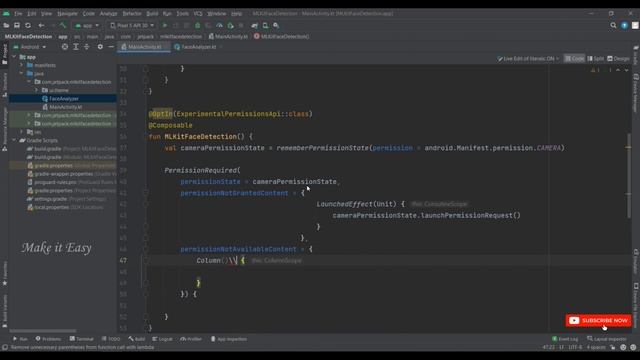Collapse the Gradle Scripts node
Viewport: 640px width, 360px height.
pyautogui.click(x=14, y=140)
